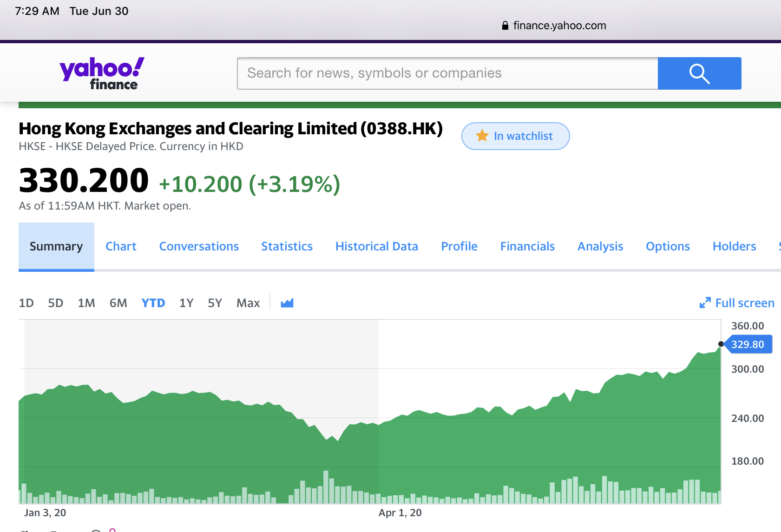
Task: Open the Options tab
Action: (x=668, y=246)
